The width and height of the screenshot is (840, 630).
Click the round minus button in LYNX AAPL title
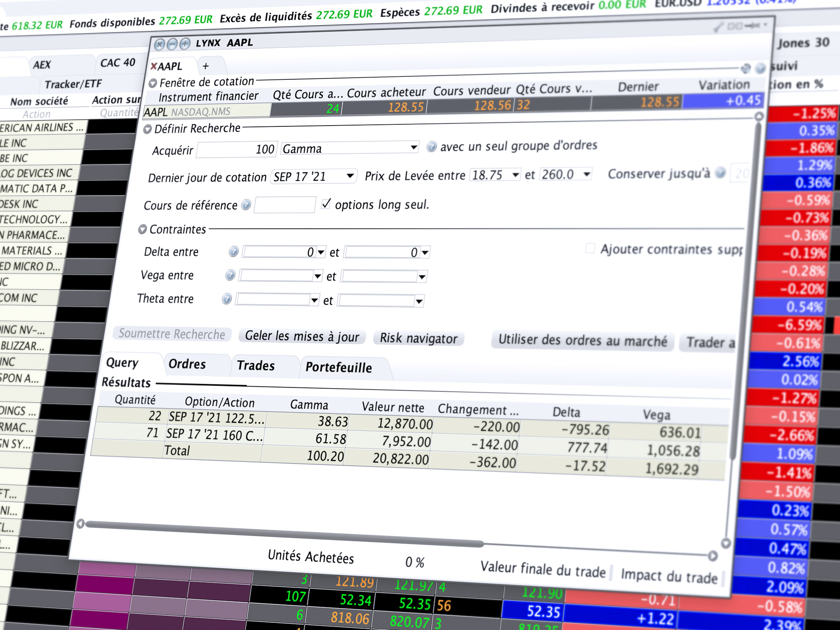click(172, 44)
